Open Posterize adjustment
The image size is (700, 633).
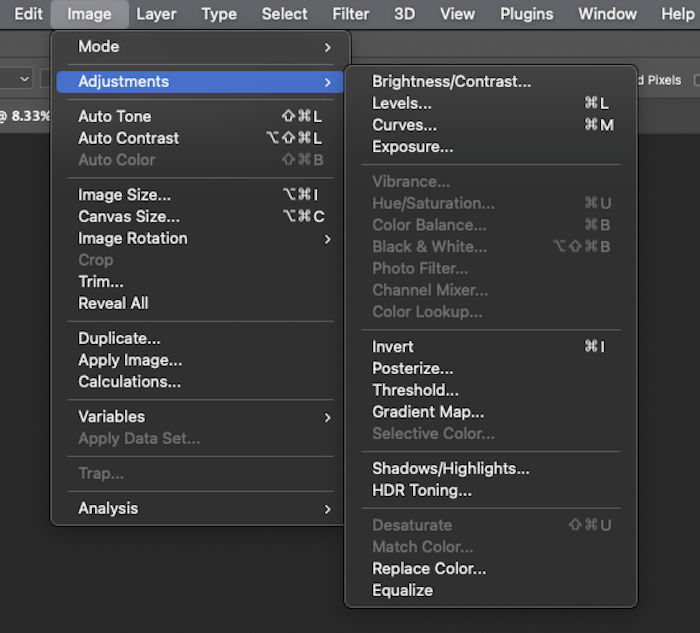(x=491, y=369)
